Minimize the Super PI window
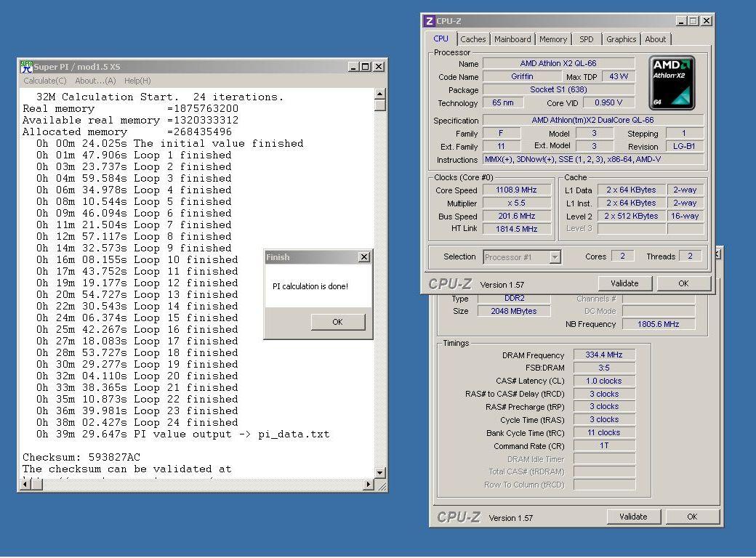This screenshot has width=756, height=558. pyautogui.click(x=353, y=67)
